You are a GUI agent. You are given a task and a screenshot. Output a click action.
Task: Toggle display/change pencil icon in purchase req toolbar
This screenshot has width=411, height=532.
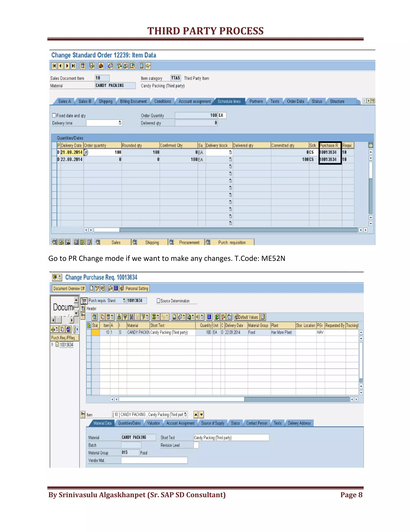pyautogui.click(x=97, y=288)
